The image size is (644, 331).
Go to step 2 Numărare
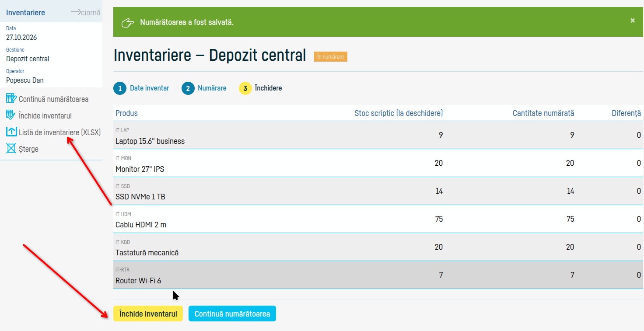tap(204, 88)
